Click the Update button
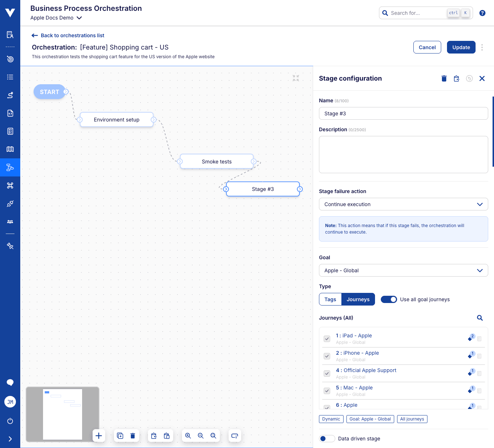This screenshot has width=494, height=448. click(x=461, y=47)
